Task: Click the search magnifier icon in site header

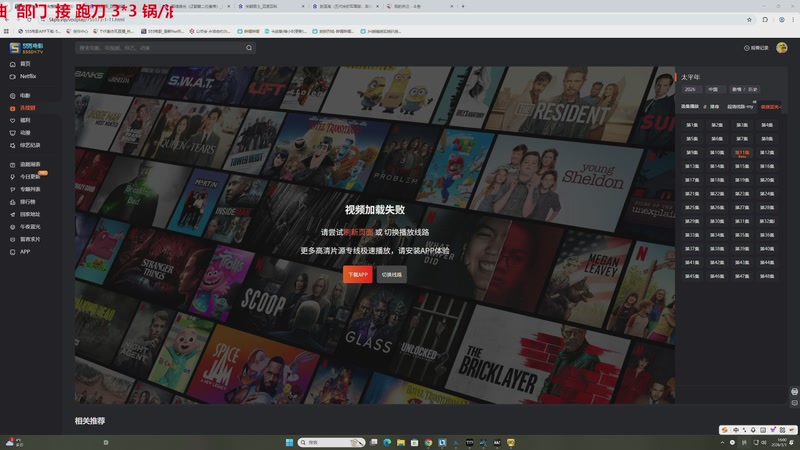Action: [x=249, y=48]
